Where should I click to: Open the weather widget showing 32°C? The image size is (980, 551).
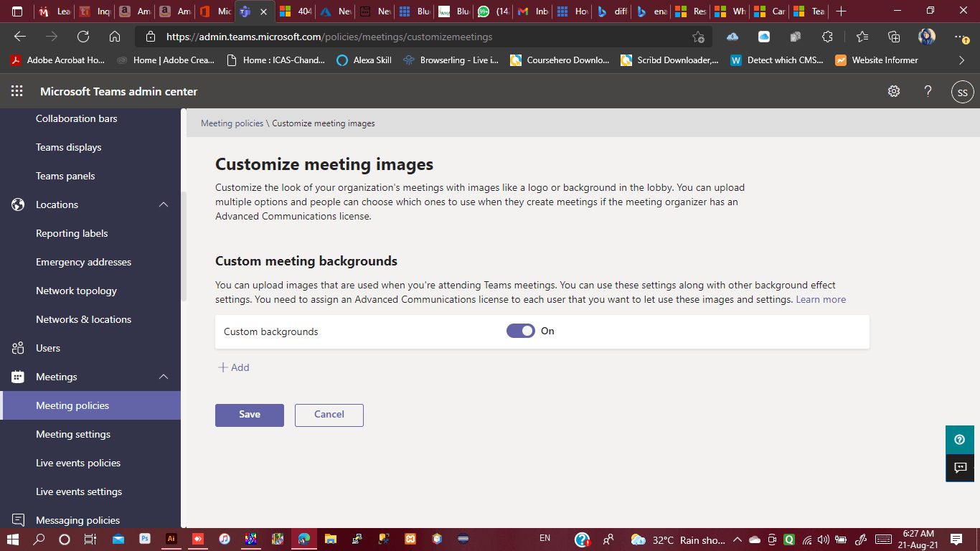tap(677, 539)
